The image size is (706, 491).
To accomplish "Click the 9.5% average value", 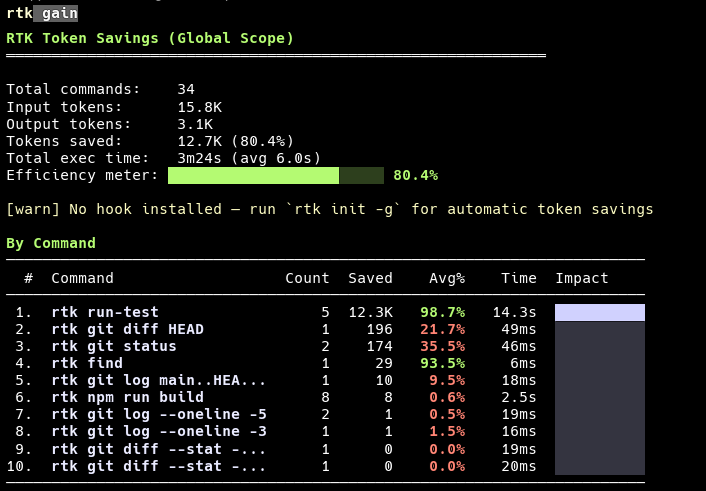I will point(447,381).
